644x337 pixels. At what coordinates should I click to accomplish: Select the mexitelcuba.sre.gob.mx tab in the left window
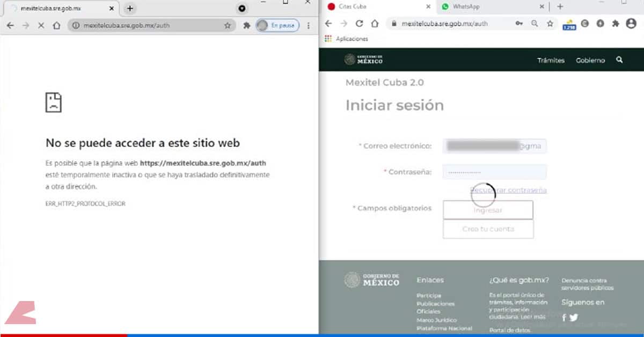click(60, 9)
